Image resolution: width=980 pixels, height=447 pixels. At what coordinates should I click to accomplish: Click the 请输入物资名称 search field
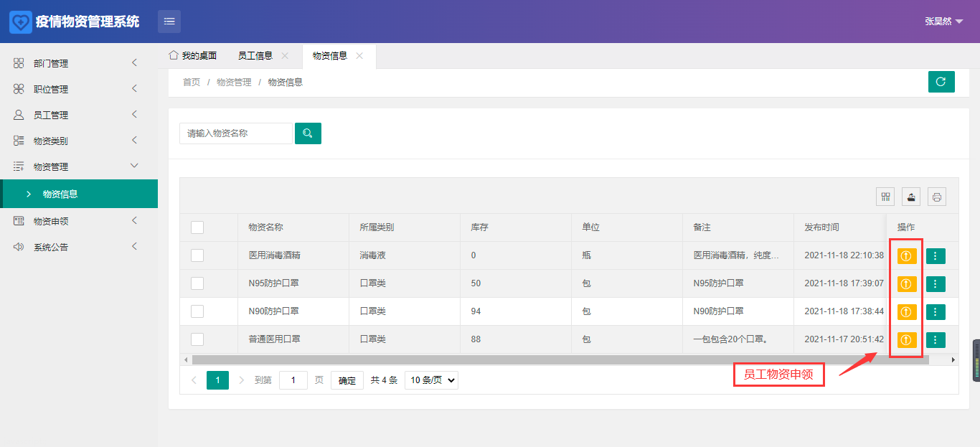point(236,133)
